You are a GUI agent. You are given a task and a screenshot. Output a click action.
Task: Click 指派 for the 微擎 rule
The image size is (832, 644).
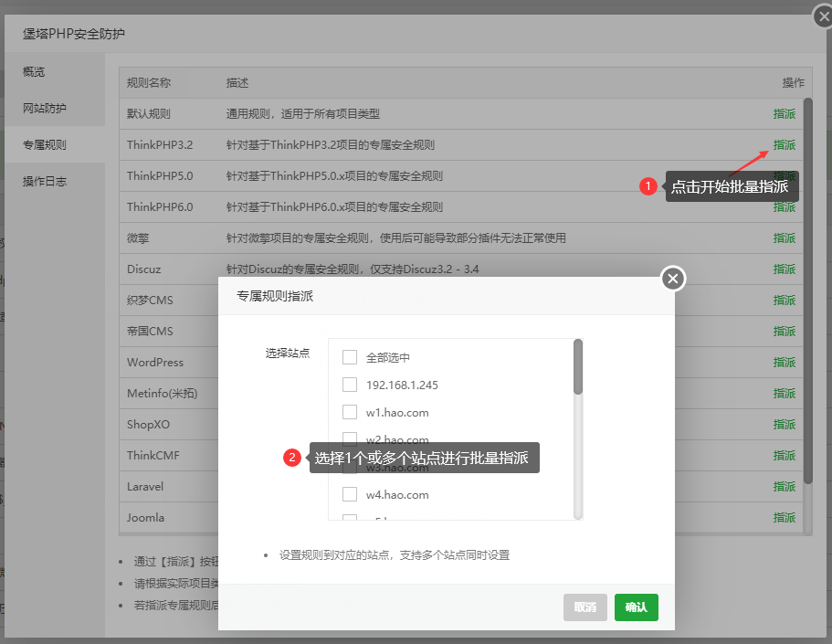coord(784,238)
